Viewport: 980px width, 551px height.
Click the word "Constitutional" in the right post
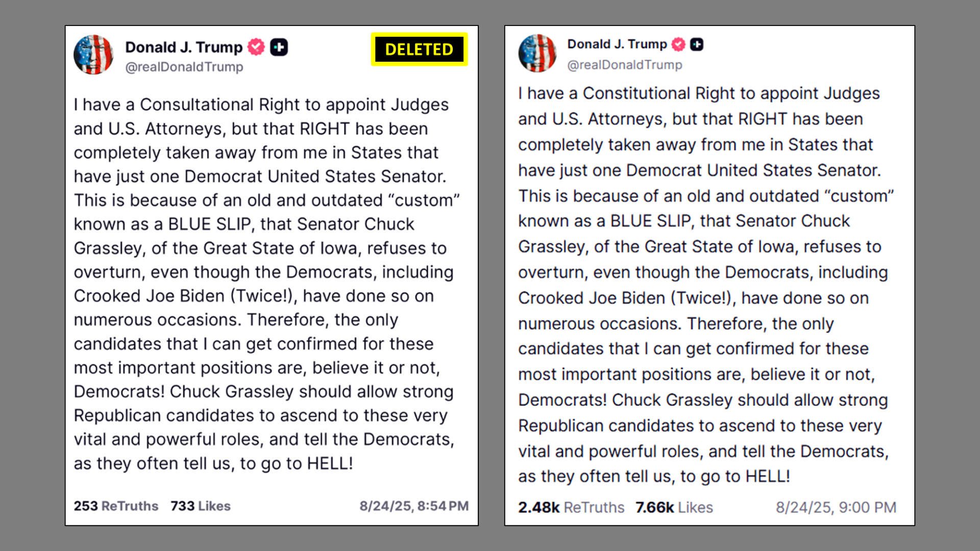pyautogui.click(x=636, y=93)
